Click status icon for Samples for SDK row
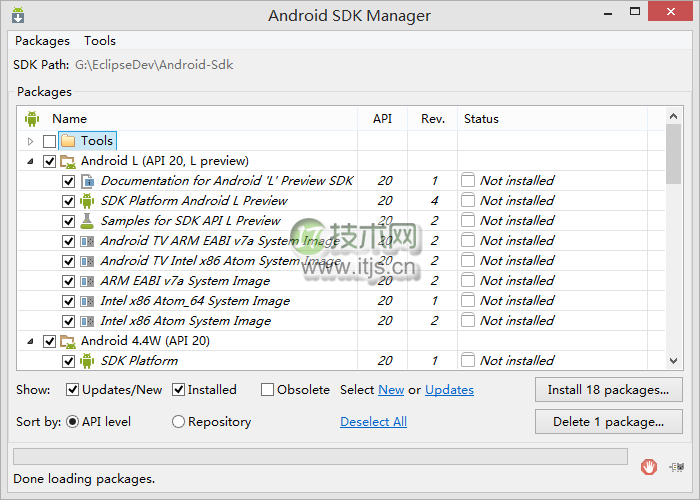The width and height of the screenshot is (700, 500). point(468,221)
